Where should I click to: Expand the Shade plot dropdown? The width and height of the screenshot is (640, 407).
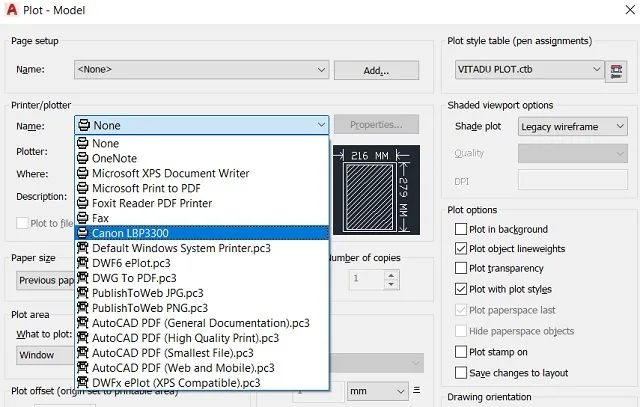coord(571,127)
